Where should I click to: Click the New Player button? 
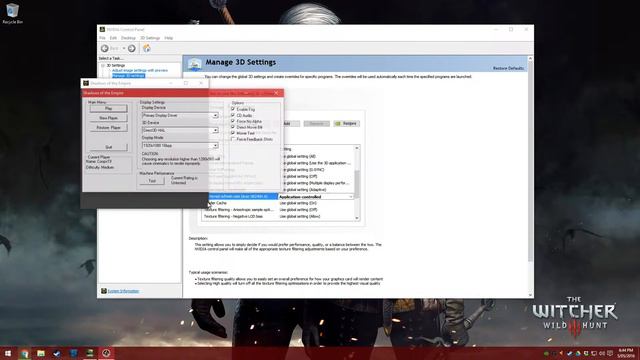coord(109,118)
